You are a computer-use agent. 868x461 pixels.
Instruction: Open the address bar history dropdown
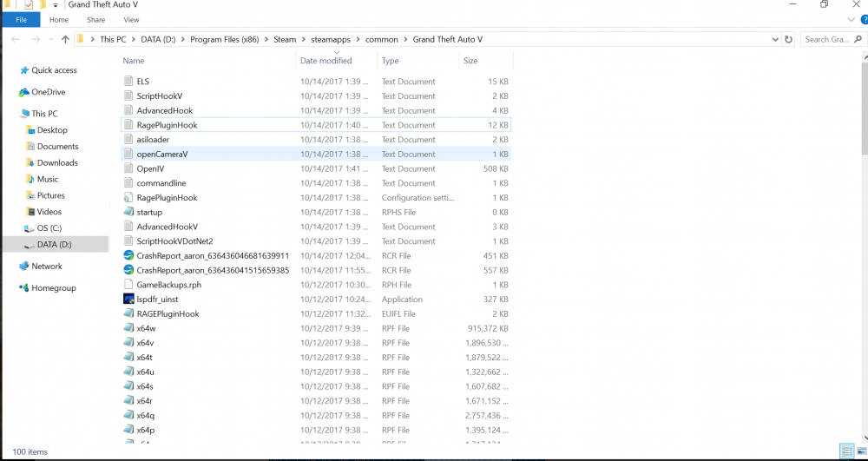(775, 39)
